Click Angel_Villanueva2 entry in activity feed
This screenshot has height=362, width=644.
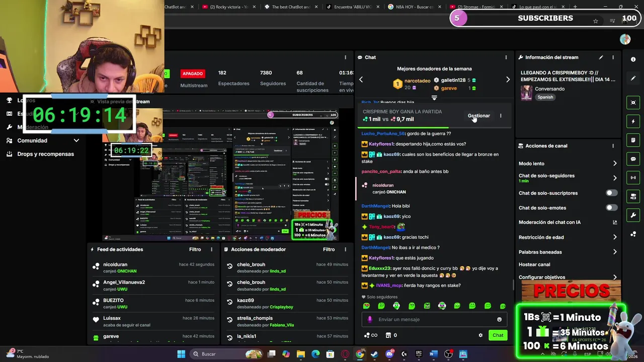point(153,285)
